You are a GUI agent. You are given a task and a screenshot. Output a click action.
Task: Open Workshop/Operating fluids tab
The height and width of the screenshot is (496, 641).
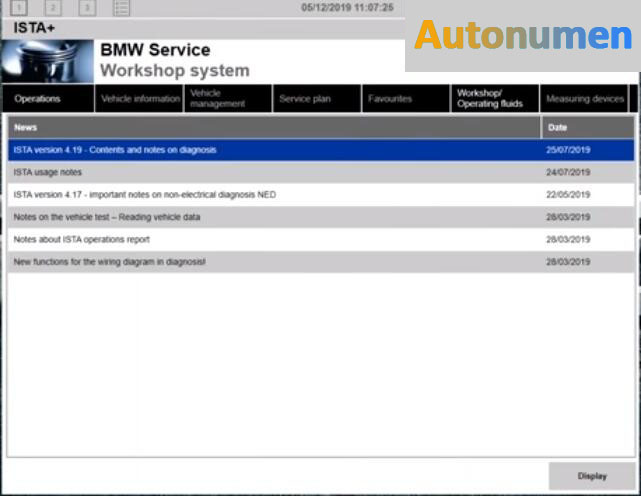(x=495, y=99)
